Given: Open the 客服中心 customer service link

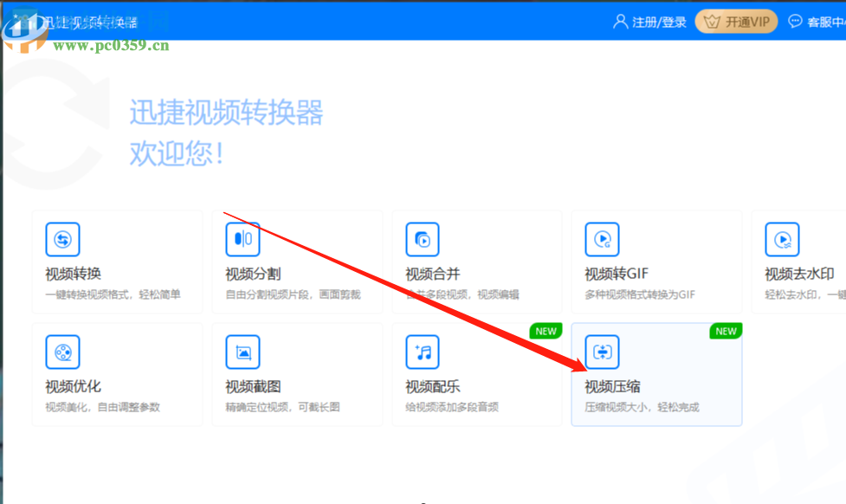Looking at the screenshot, I should pyautogui.click(x=826, y=23).
